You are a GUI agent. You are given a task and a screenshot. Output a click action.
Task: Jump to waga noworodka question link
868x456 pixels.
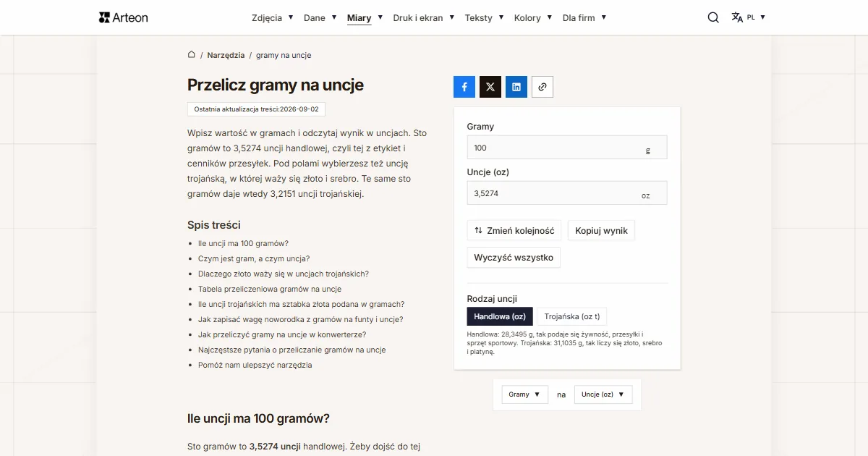[x=301, y=319]
